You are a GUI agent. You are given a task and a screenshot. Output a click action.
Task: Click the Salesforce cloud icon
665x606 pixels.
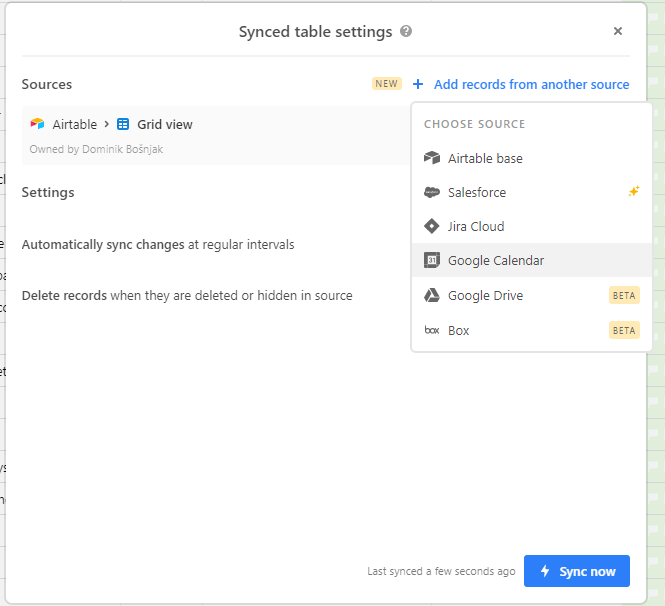pyautogui.click(x=432, y=192)
